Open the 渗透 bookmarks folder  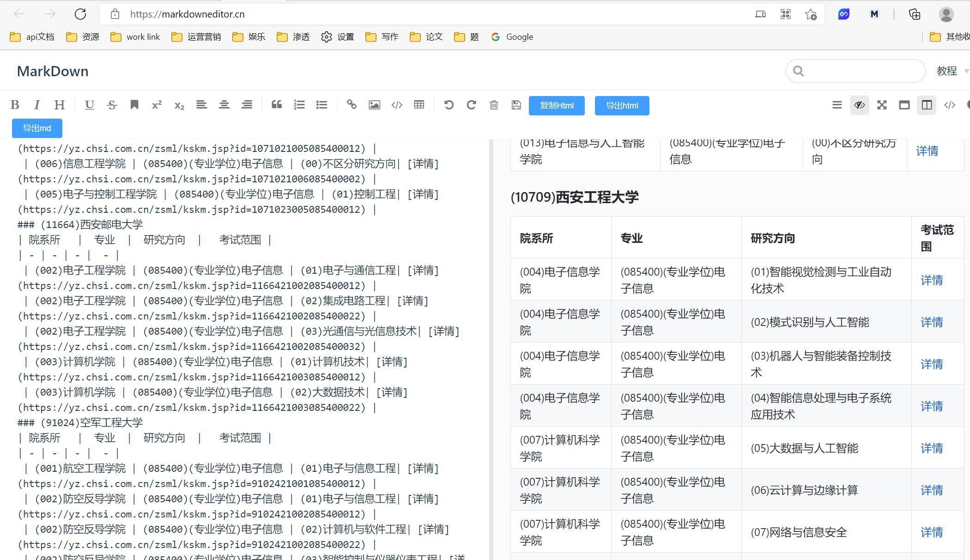click(x=293, y=37)
